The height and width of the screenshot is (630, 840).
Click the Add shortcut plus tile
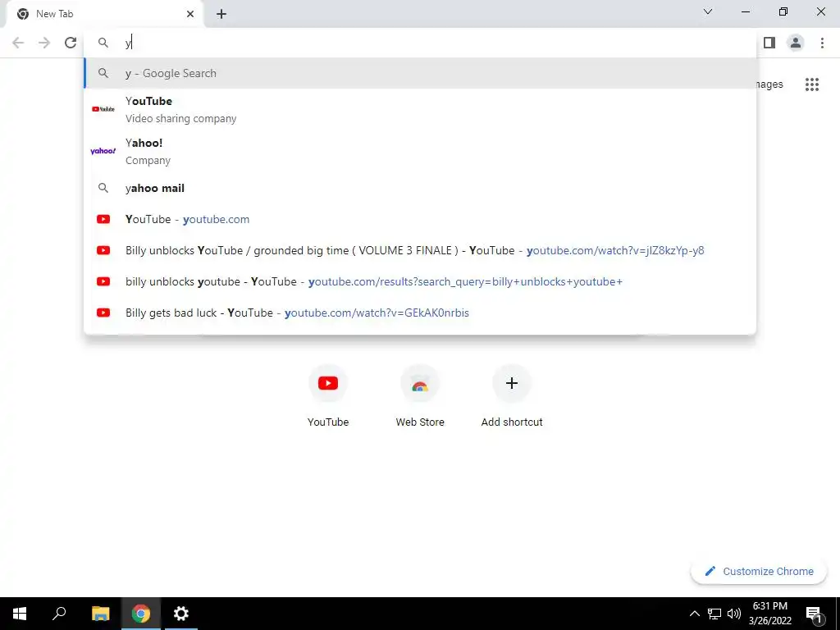512,396
